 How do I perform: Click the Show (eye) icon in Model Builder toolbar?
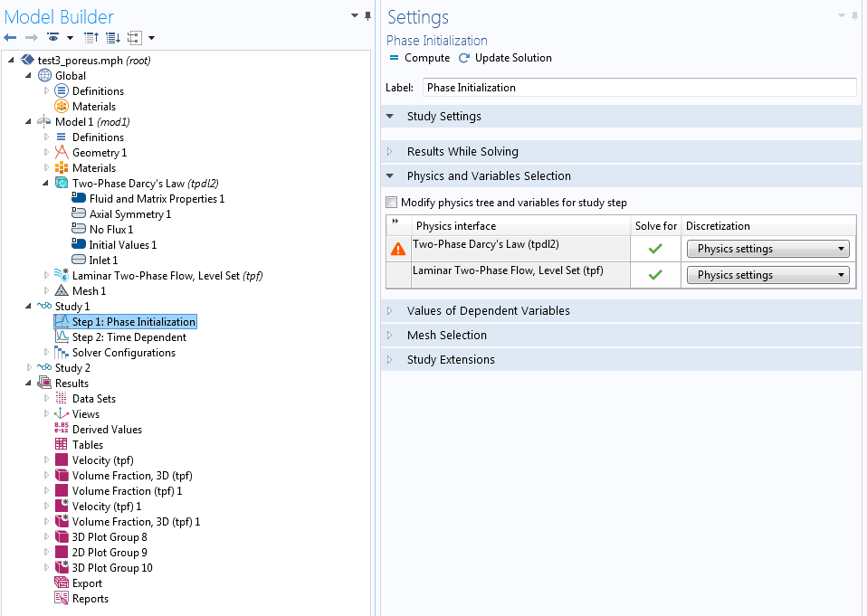(54, 38)
